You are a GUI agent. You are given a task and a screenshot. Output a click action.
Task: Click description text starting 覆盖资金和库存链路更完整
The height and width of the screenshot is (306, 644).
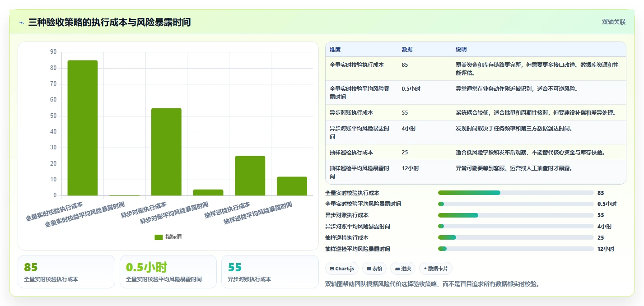click(x=537, y=69)
